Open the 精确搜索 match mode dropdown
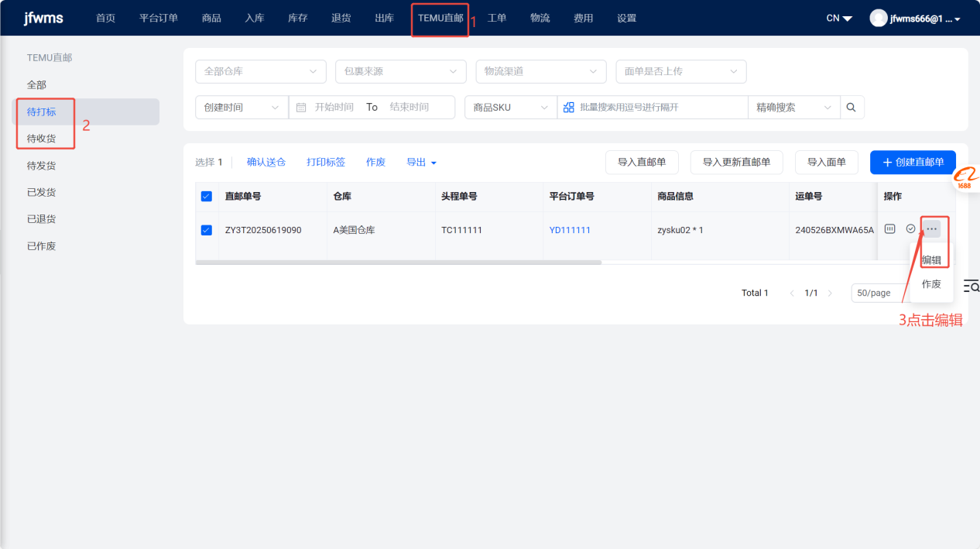Screen dimensions: 980x549 [794, 108]
